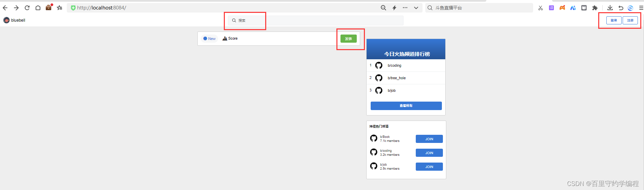Join the b/job channel with 2.5k members
The image size is (644, 190).
(429, 167)
